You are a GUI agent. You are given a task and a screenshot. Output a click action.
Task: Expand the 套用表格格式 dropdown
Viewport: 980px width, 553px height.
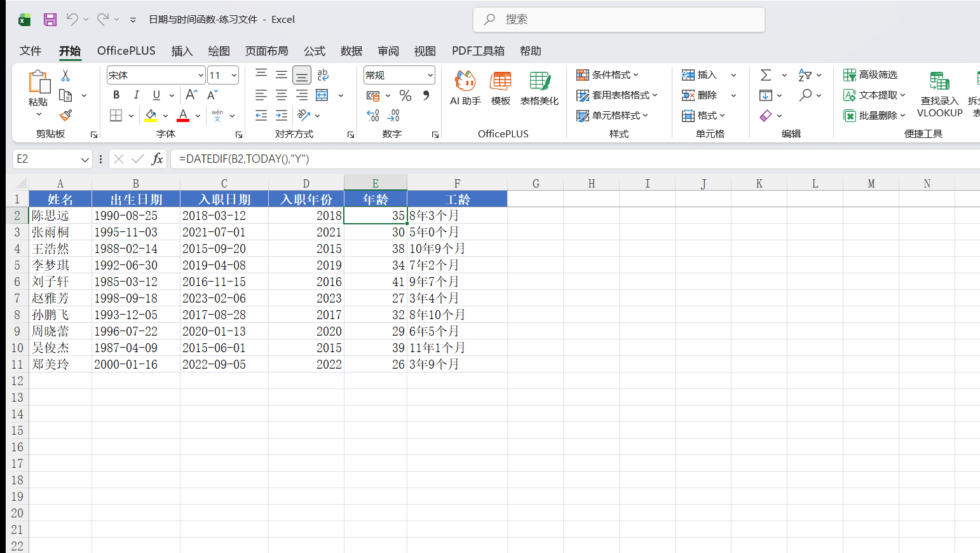point(617,95)
